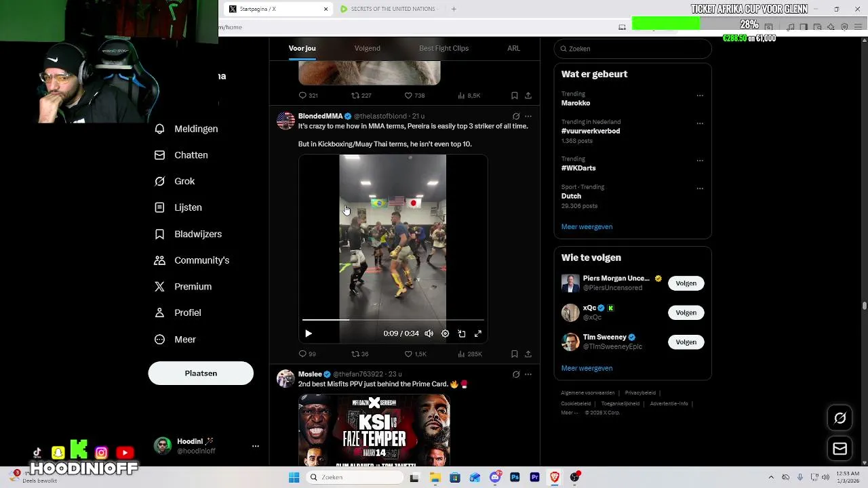
Task: Open Discord from the taskbar
Action: click(495, 477)
